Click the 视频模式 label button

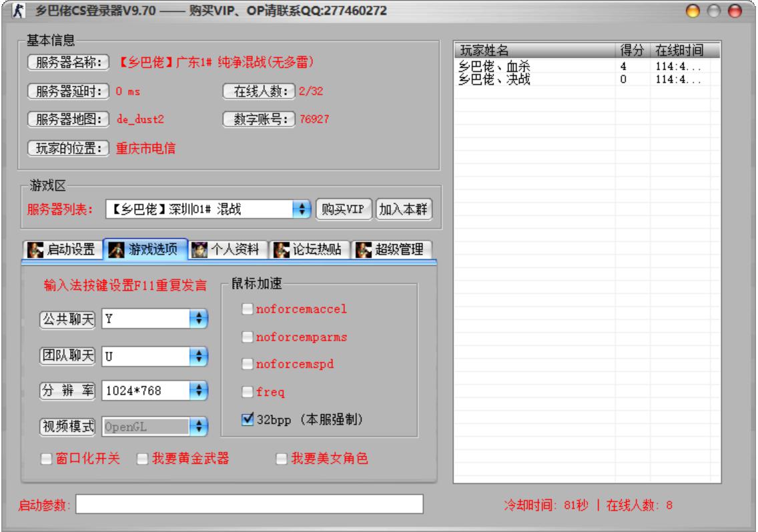(x=67, y=426)
